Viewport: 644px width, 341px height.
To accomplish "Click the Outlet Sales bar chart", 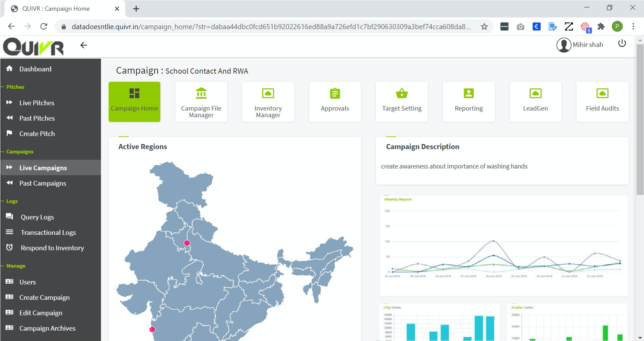I will pyautogui.click(x=567, y=322).
